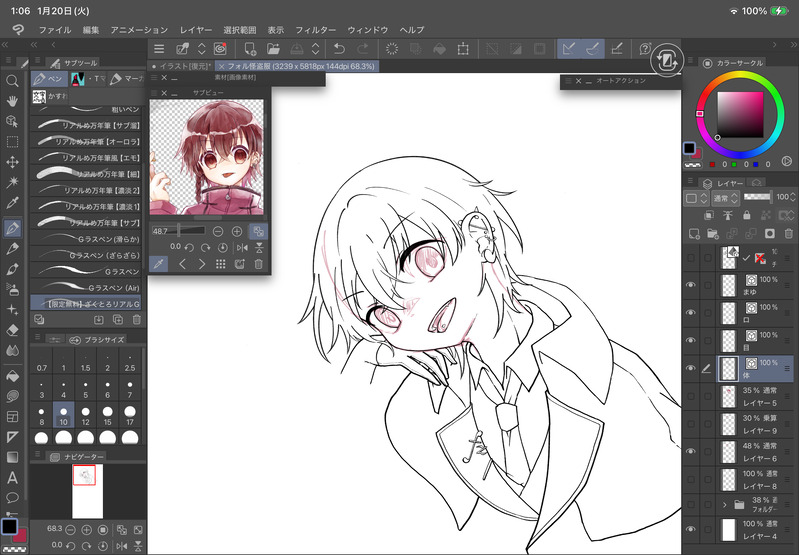Expand the right dock chevron at top
Image resolution: width=799 pixels, height=555 pixels.
pos(775,45)
